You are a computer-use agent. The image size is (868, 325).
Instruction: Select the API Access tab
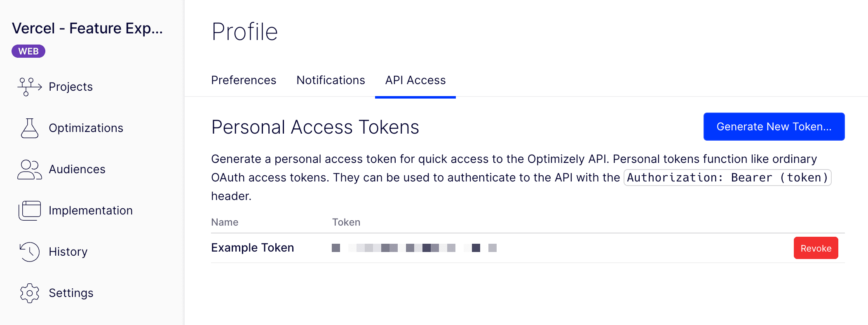pyautogui.click(x=415, y=80)
